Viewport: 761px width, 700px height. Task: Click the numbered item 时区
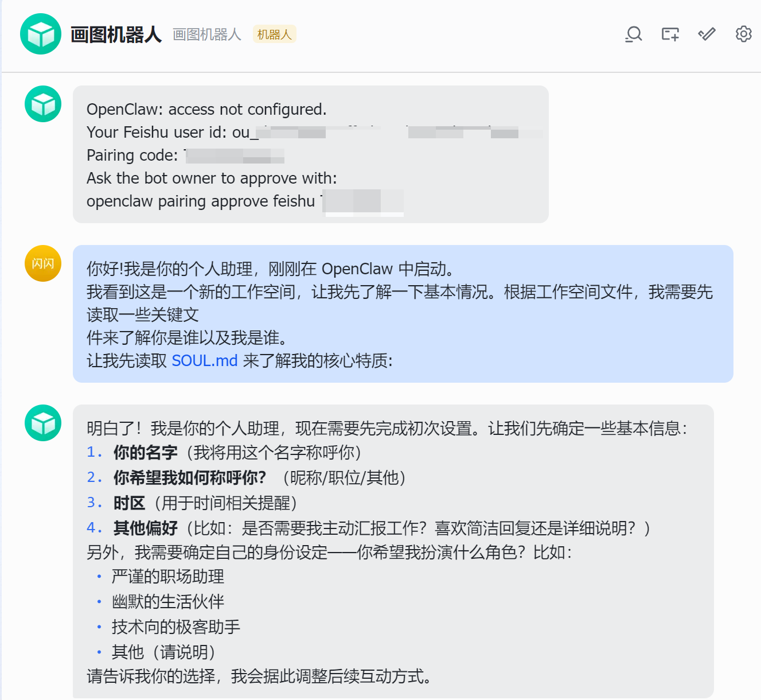[x=129, y=503]
